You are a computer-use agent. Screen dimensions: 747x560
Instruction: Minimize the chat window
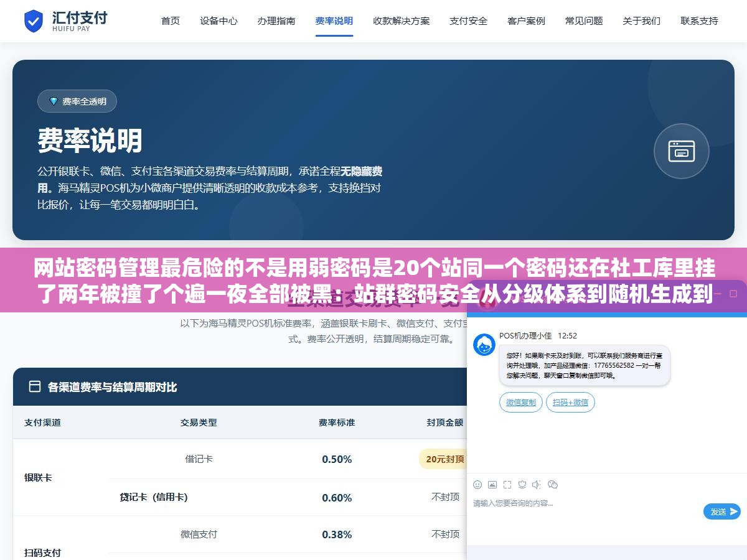[718, 292]
